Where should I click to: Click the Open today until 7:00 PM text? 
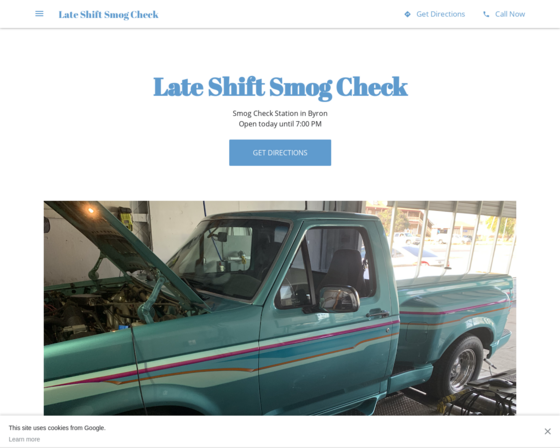click(x=280, y=124)
